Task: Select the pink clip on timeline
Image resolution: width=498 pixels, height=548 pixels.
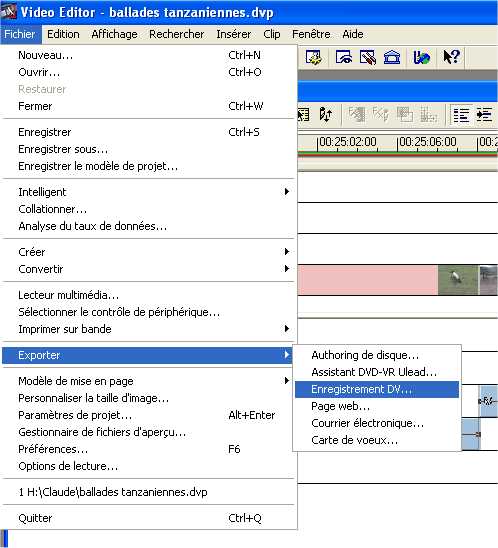Action: coord(368,280)
